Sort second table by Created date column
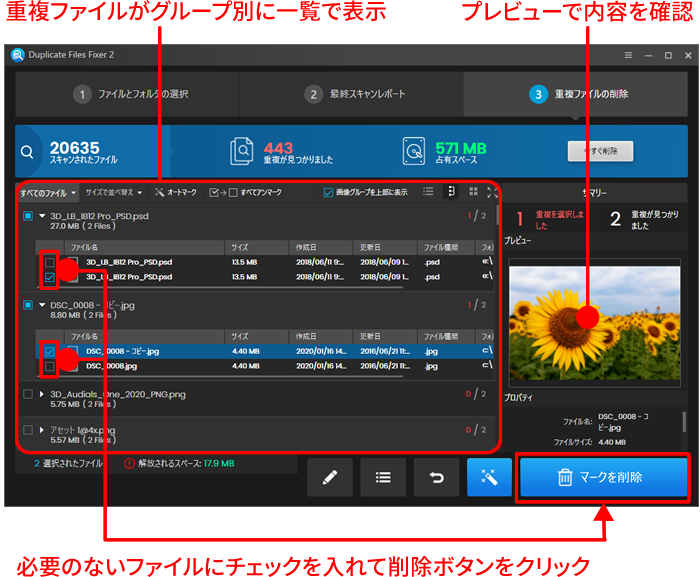Image resolution: width=700 pixels, height=577 pixels. [x=321, y=337]
